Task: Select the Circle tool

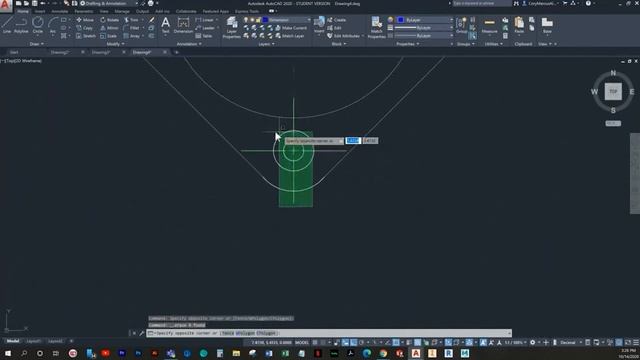Action: pyautogui.click(x=38, y=25)
